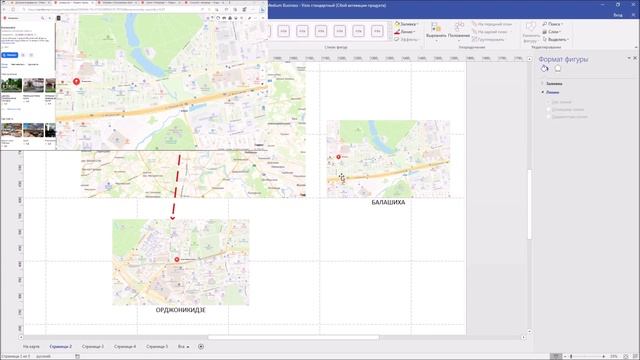Click the zoom slider in status bar

[587, 356]
